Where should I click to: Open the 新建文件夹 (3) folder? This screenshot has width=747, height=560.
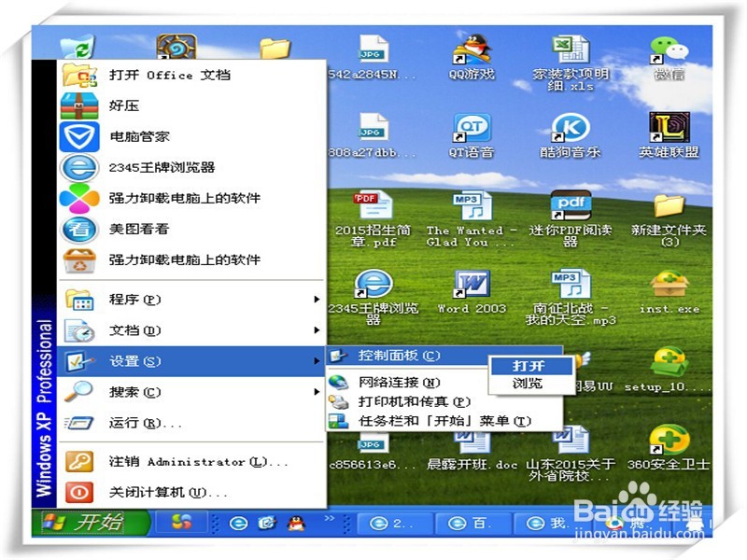coord(669,219)
